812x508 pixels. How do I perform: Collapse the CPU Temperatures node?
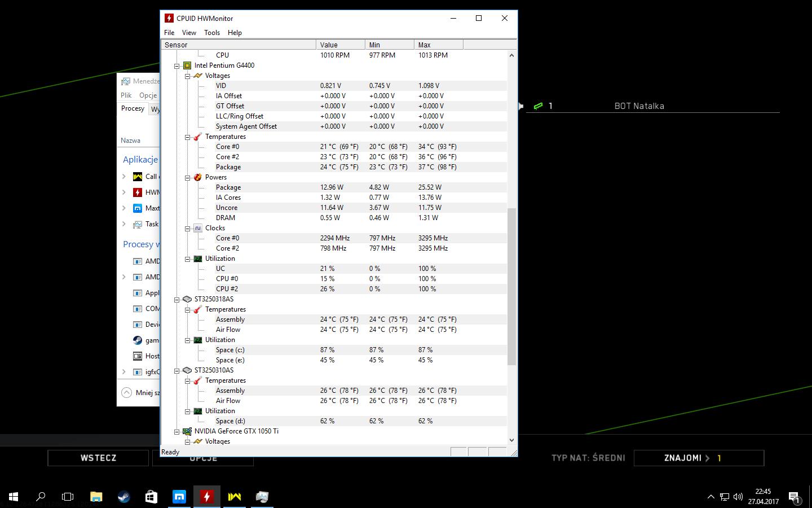(x=188, y=137)
